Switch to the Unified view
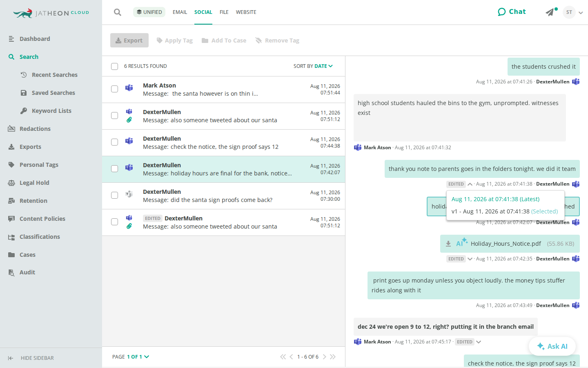The height and width of the screenshot is (368, 588). pos(149,12)
